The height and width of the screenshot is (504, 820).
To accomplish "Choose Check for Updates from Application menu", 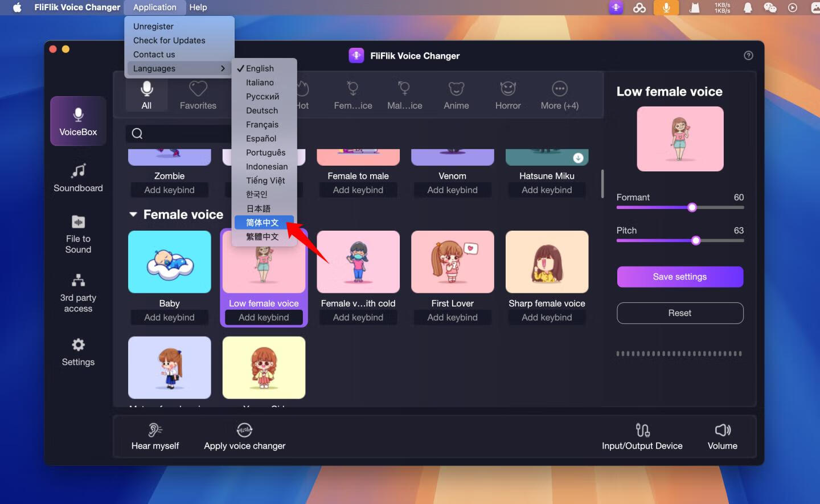I will pyautogui.click(x=169, y=40).
